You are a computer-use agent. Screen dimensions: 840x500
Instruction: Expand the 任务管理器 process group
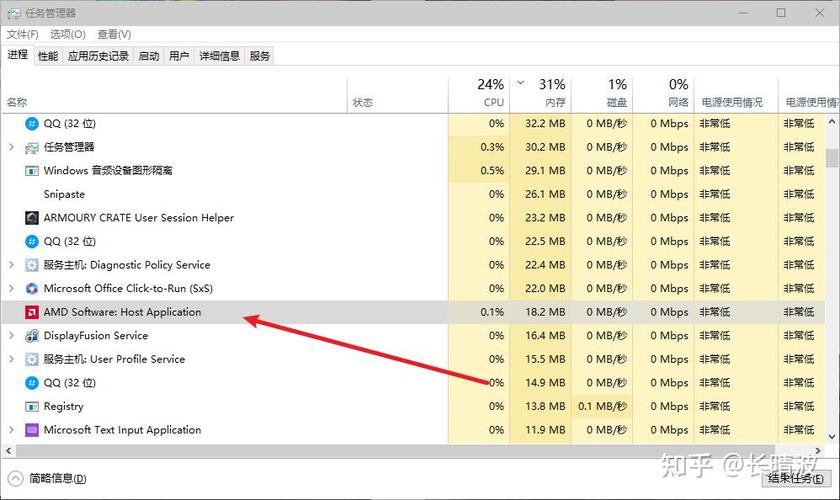[x=11, y=147]
